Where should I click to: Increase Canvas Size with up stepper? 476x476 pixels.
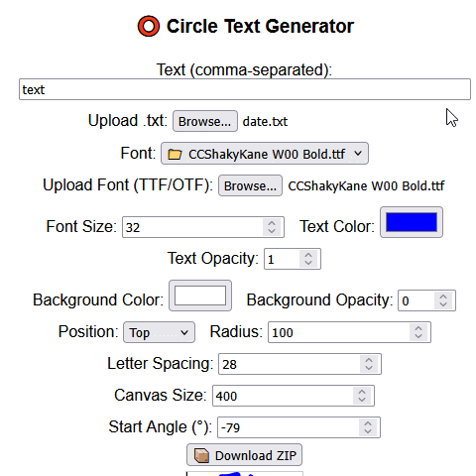click(362, 392)
